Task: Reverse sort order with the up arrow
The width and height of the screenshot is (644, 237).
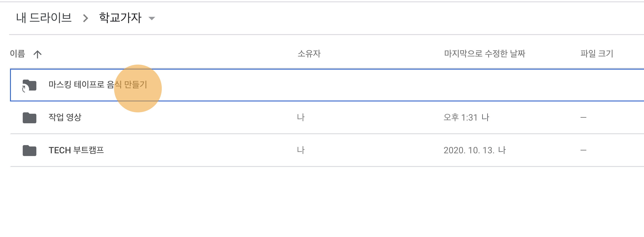Action: (x=37, y=54)
